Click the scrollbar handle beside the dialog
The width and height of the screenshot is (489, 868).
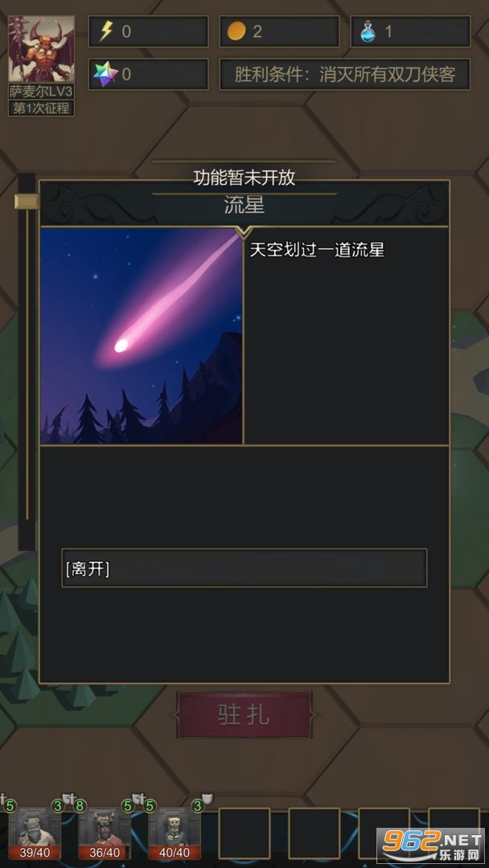click(x=27, y=201)
